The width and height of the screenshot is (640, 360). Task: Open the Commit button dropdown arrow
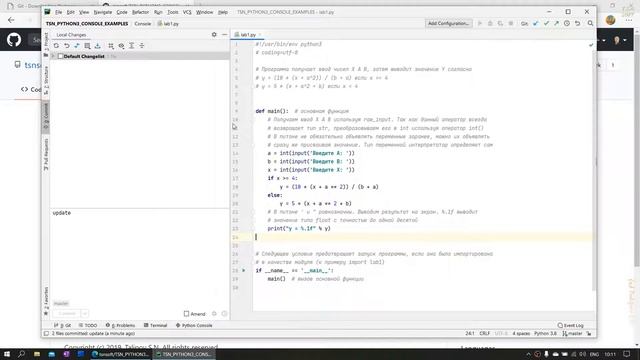point(84,313)
